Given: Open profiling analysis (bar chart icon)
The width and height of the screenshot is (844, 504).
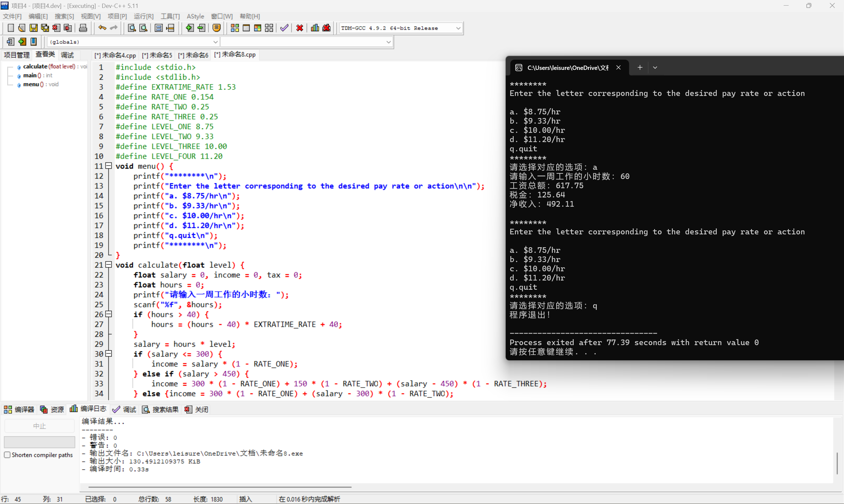Looking at the screenshot, I should [x=315, y=28].
